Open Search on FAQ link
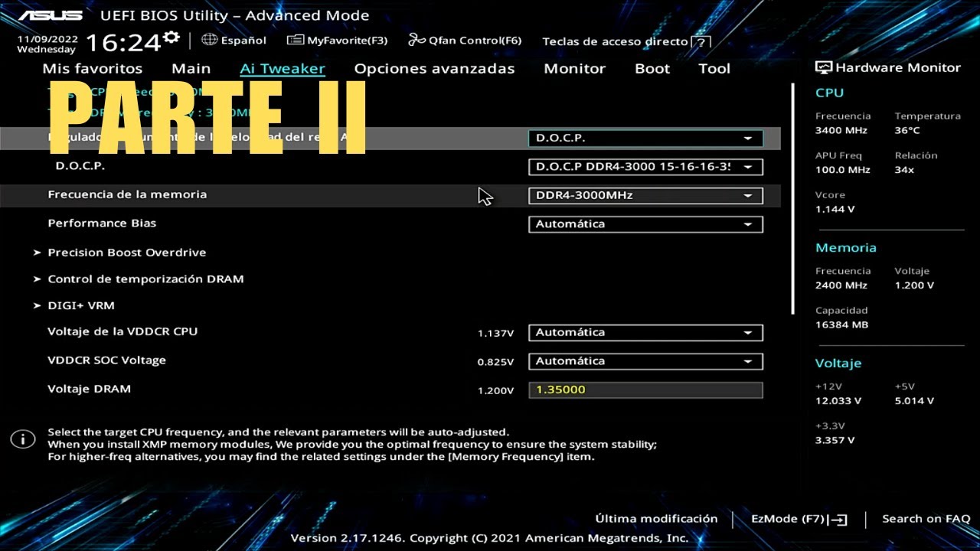The width and height of the screenshot is (980, 551). click(x=926, y=519)
